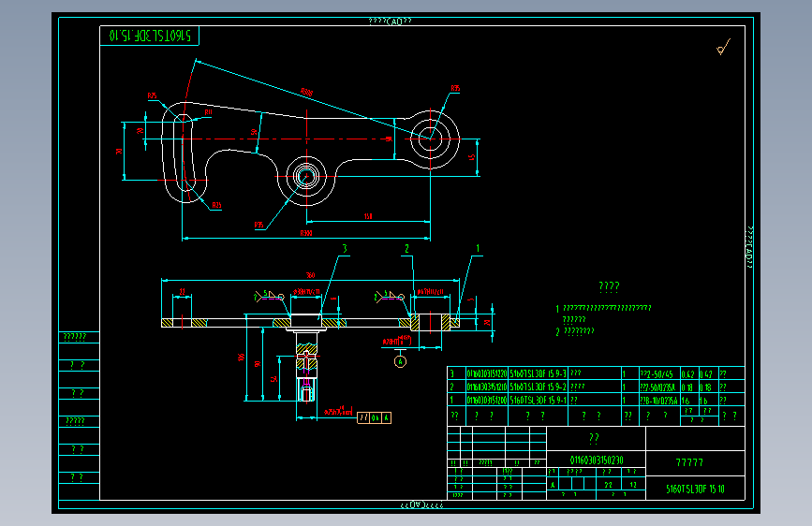Select the R300 dimension below the plan view
812x526 pixels.
(306, 233)
